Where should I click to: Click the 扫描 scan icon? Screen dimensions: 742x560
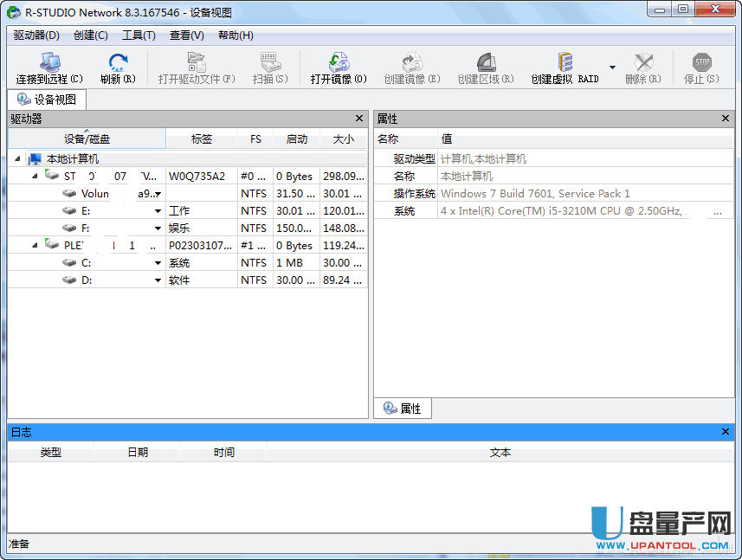pos(269,62)
